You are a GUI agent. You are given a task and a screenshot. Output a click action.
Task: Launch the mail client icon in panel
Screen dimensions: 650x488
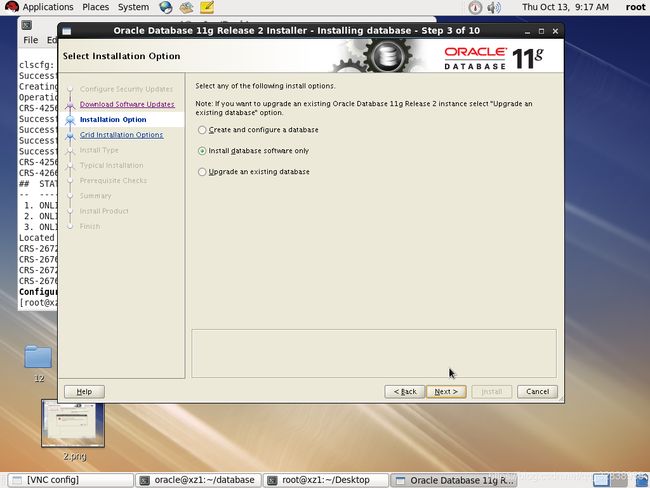pos(187,7)
